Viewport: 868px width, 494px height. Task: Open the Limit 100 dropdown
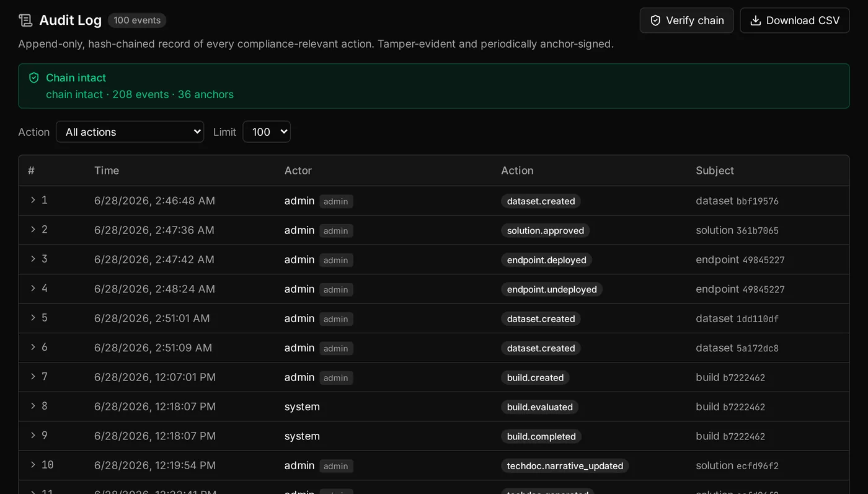point(267,132)
